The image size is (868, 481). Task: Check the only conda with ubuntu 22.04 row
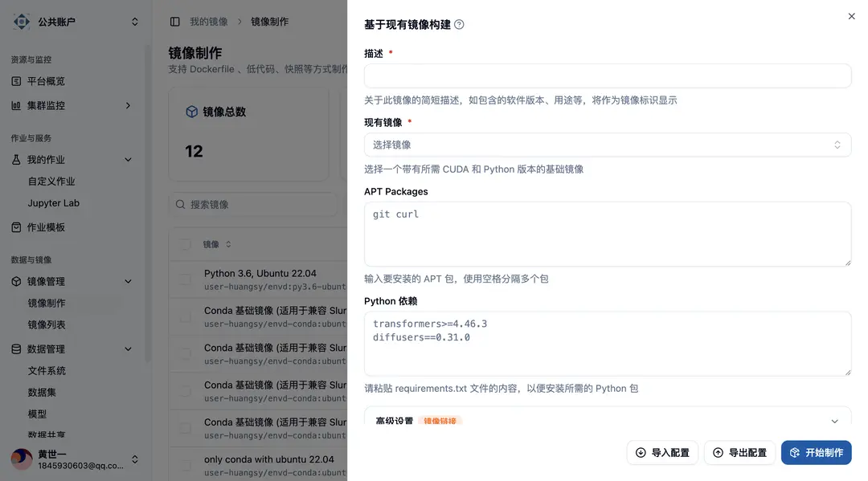tap(186, 466)
